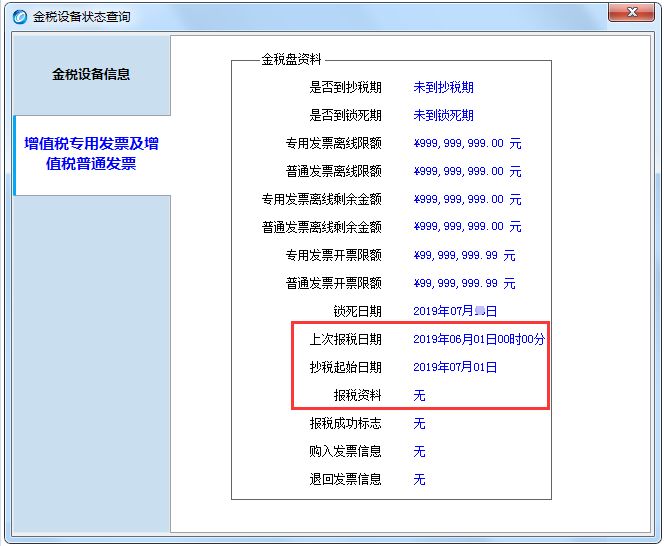Click the 报税成功标志 label
664x546 pixels.
[346, 423]
